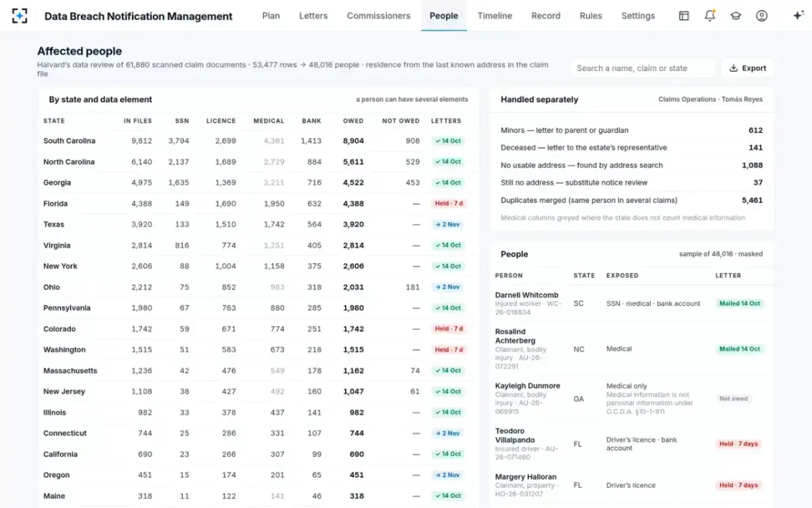Image resolution: width=812 pixels, height=508 pixels.
Task: Click the South Carolina owed value 8,904
Action: point(353,141)
